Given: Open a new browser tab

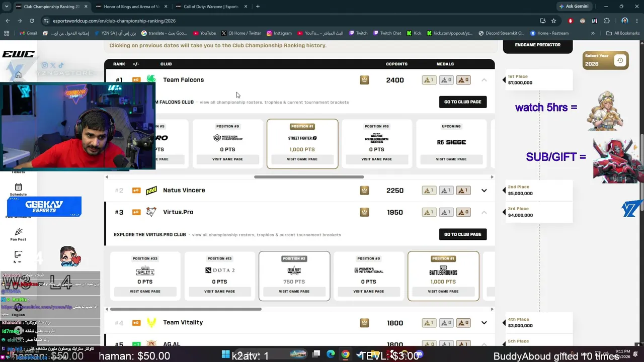Looking at the screenshot, I should (258, 7).
